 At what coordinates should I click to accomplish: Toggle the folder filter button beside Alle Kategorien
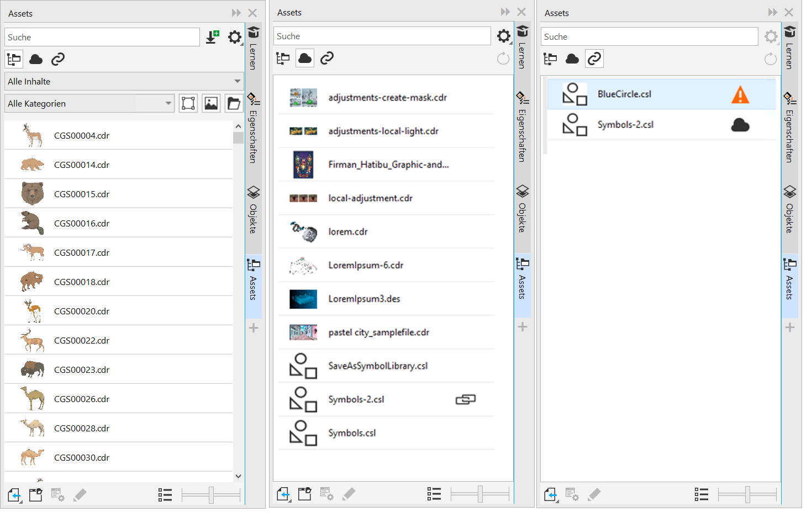[234, 103]
